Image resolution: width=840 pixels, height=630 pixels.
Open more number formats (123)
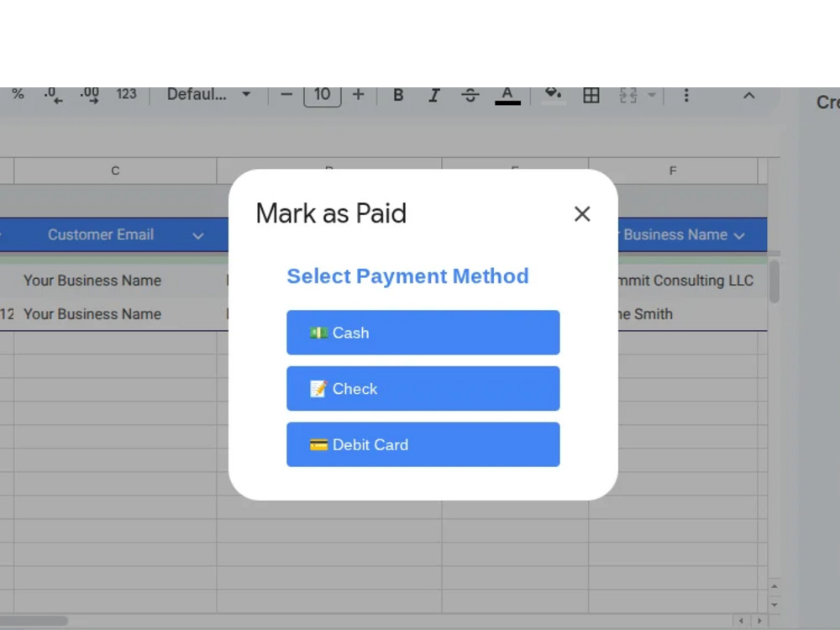[x=127, y=95]
